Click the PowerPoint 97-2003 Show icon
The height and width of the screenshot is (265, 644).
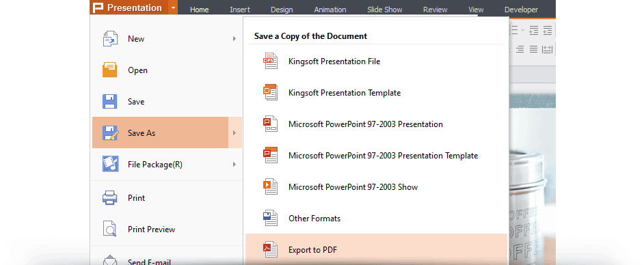[x=270, y=186]
